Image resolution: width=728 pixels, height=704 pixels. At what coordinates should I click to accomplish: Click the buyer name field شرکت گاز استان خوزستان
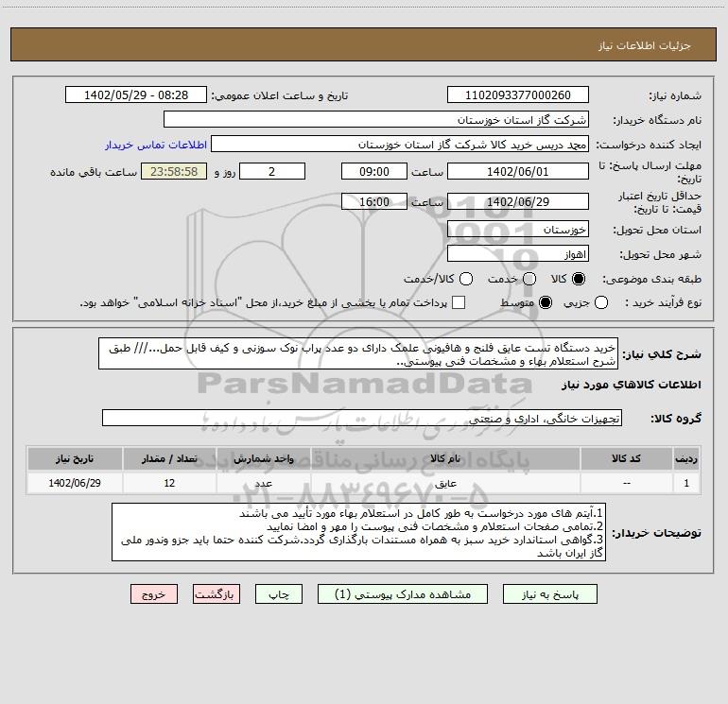(376, 120)
